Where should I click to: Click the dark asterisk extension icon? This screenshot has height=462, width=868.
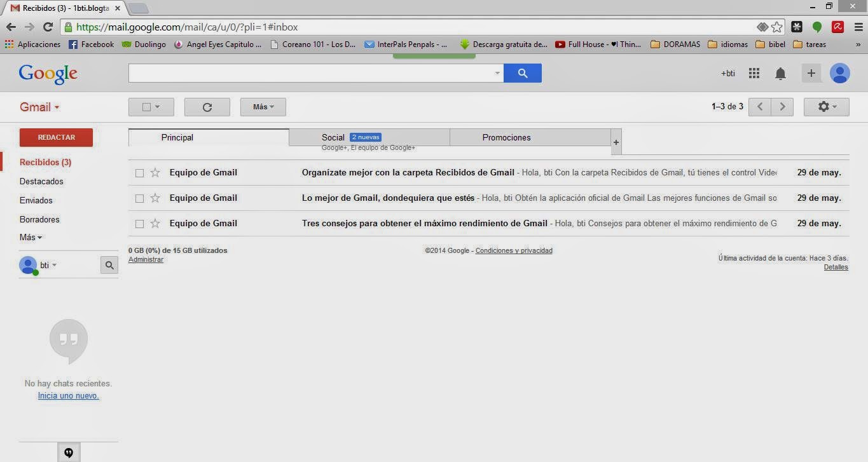click(x=797, y=27)
